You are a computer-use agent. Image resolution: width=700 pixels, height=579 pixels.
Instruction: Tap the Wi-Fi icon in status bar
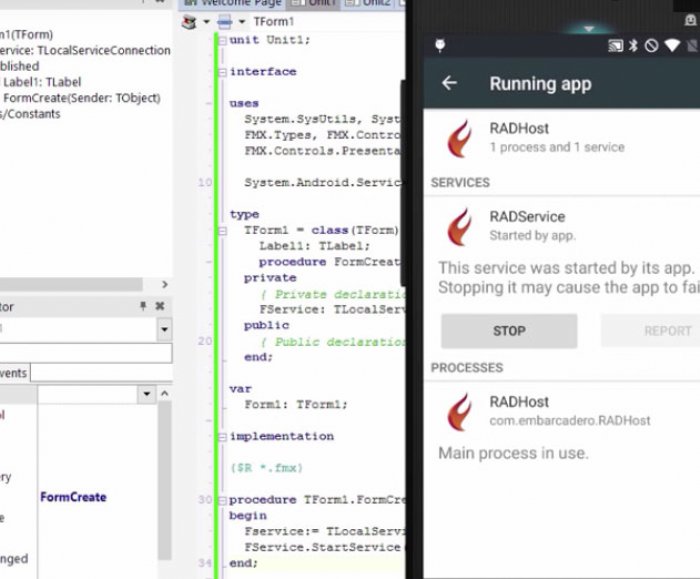672,46
